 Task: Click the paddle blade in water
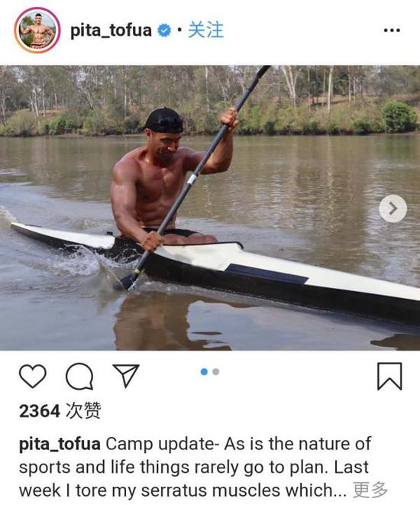coord(129,281)
